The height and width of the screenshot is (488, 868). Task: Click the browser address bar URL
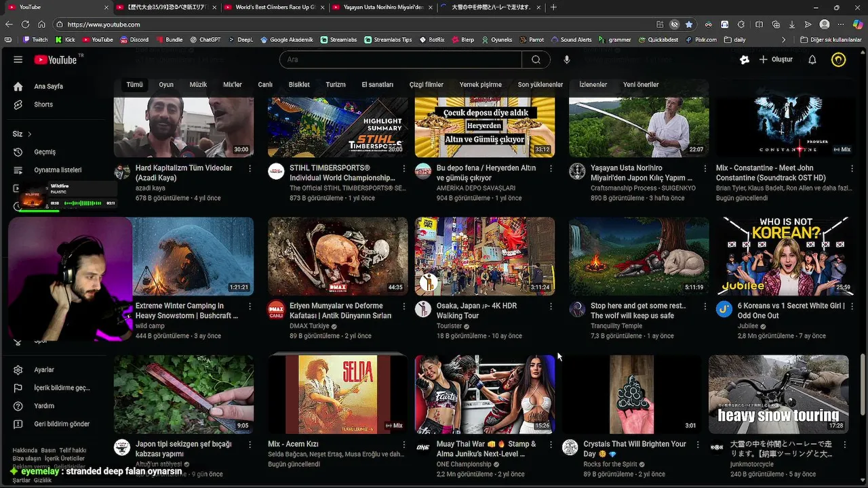[104, 24]
